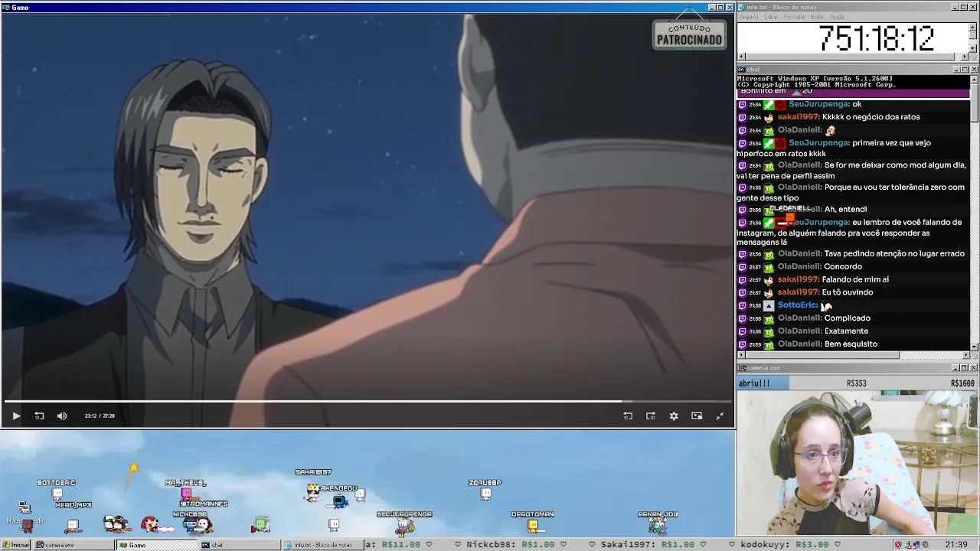
Task: Click the 23:12 / 27:20 time display
Action: tap(100, 416)
